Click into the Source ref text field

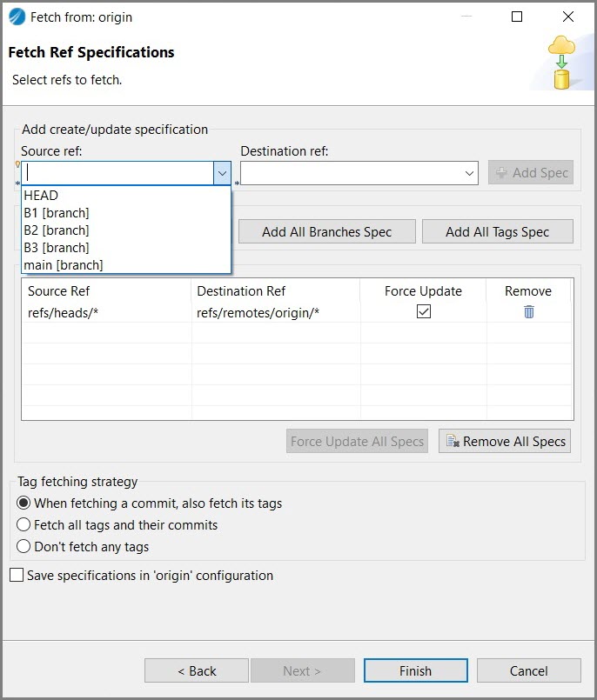click(x=117, y=173)
